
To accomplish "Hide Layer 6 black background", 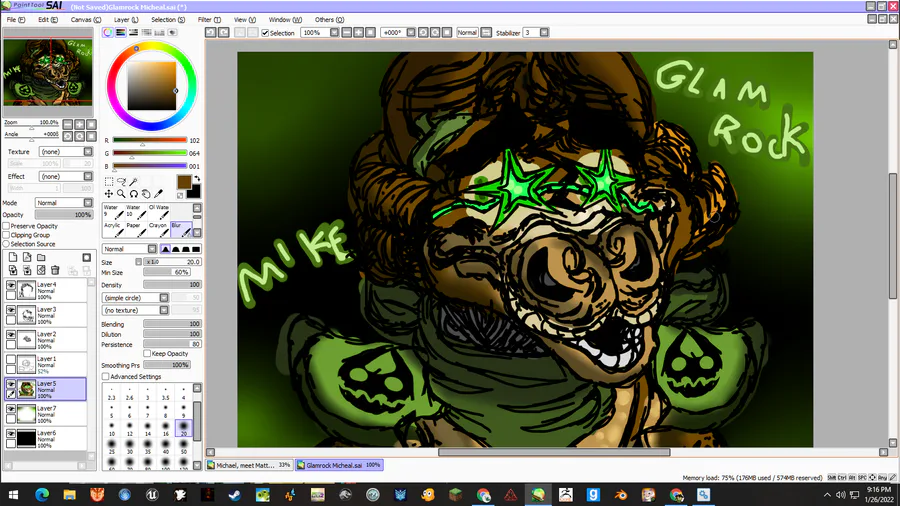I will (11, 434).
